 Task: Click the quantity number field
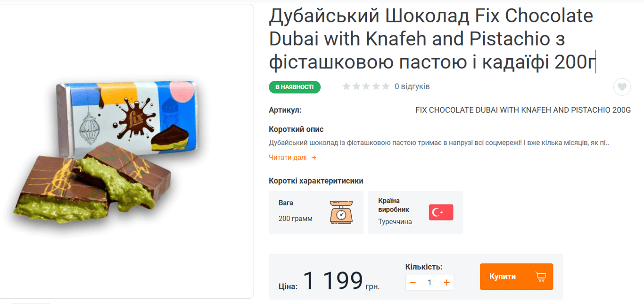coord(429,283)
